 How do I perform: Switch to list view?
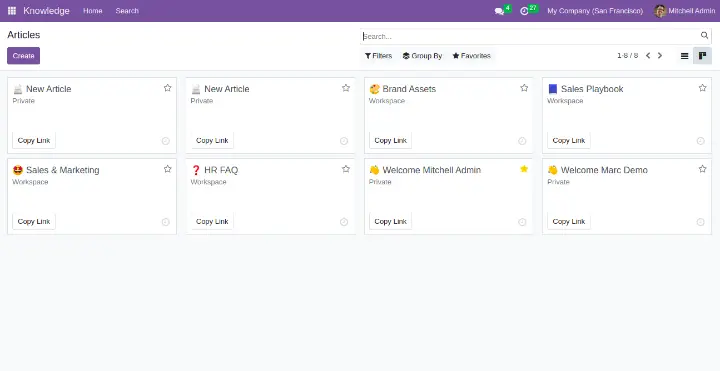[684, 56]
